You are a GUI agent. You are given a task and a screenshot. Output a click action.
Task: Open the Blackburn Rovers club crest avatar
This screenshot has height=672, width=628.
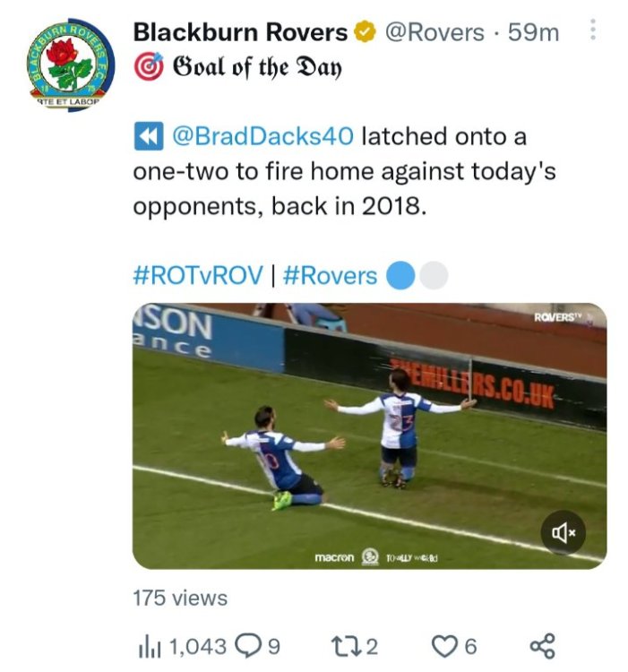coord(63,61)
